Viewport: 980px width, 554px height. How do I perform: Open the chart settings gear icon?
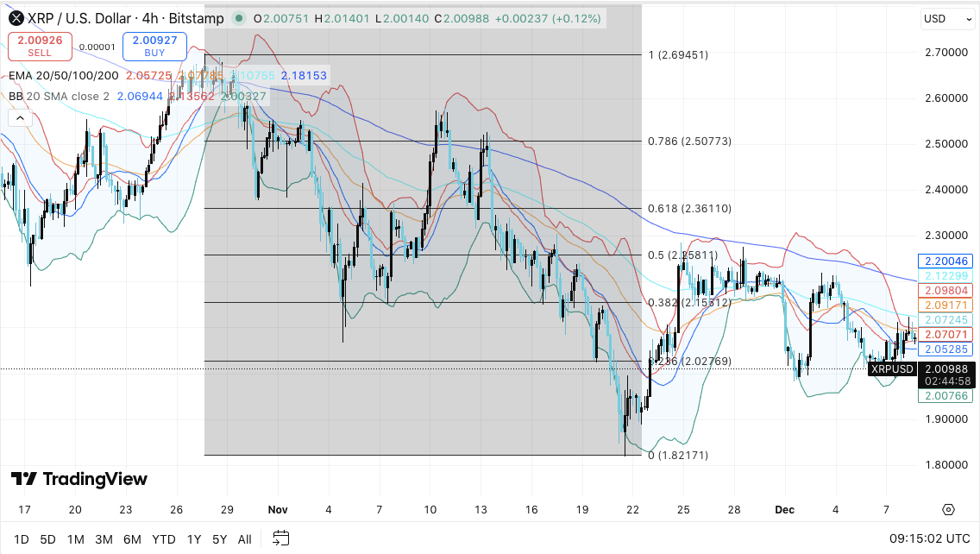pyautogui.click(x=948, y=510)
